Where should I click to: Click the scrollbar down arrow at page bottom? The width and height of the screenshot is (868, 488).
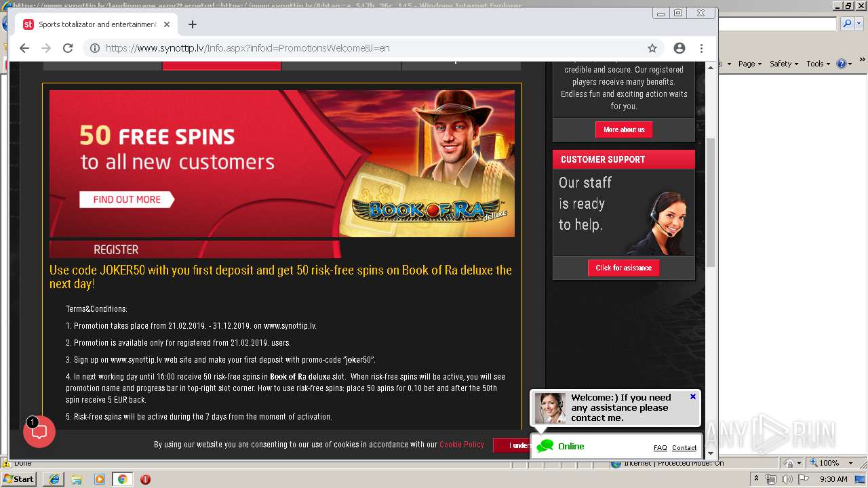pos(711,453)
